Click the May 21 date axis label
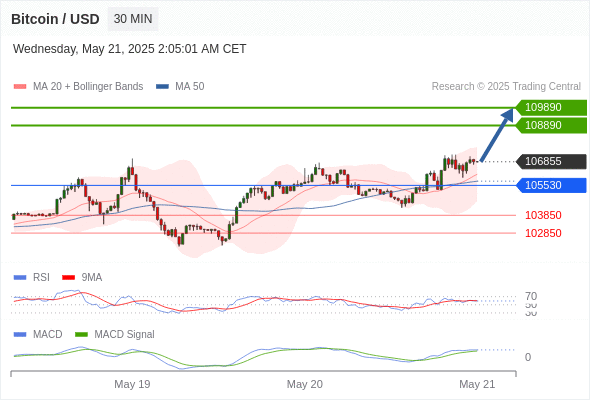 477,384
